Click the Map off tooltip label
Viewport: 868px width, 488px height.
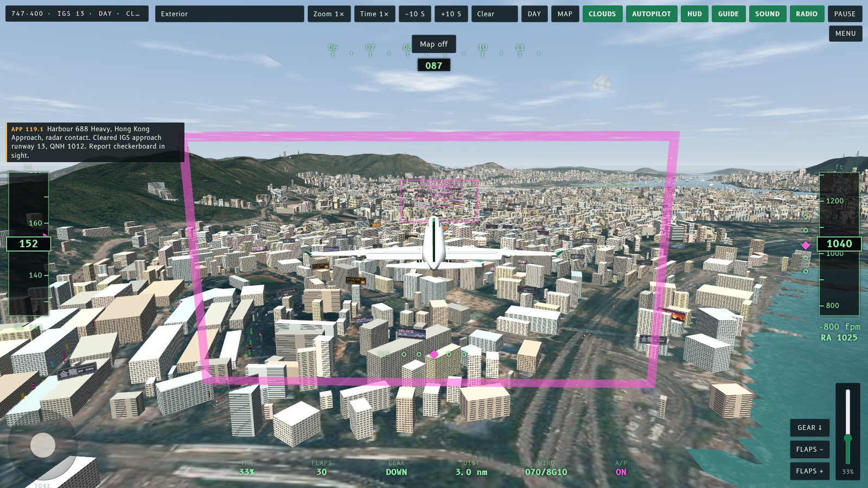pos(434,44)
